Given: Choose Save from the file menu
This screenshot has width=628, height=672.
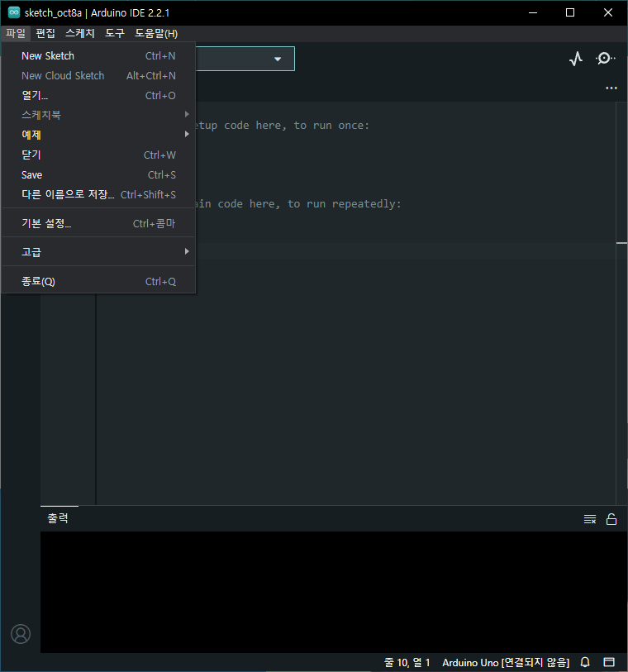Looking at the screenshot, I should tap(98, 175).
